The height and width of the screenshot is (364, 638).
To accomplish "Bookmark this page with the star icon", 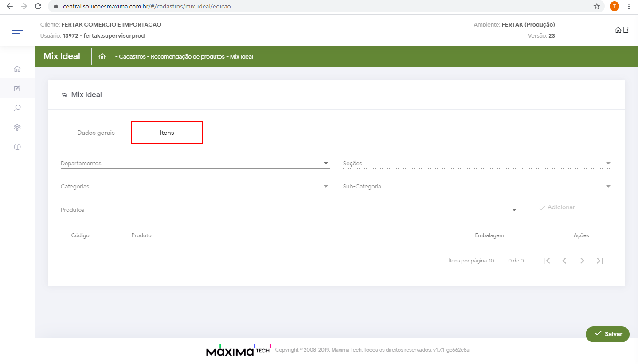I will pos(597,7).
